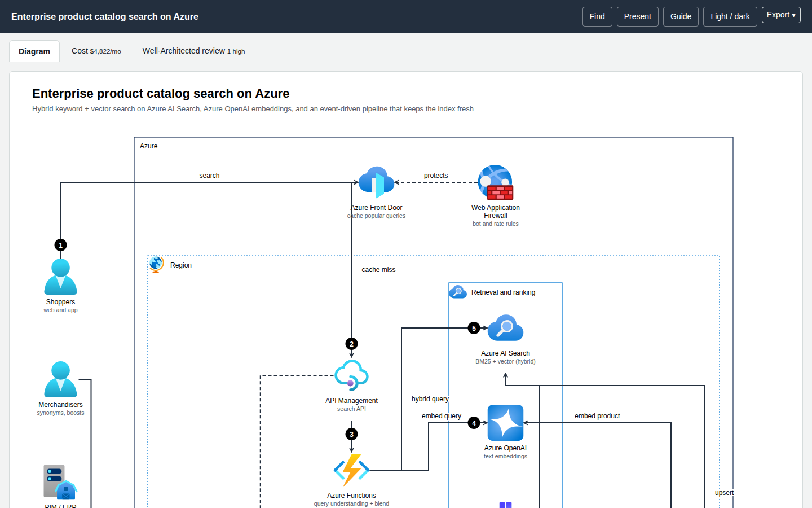The width and height of the screenshot is (812, 508).
Task: Click the Region globe icon
Action: (x=156, y=264)
